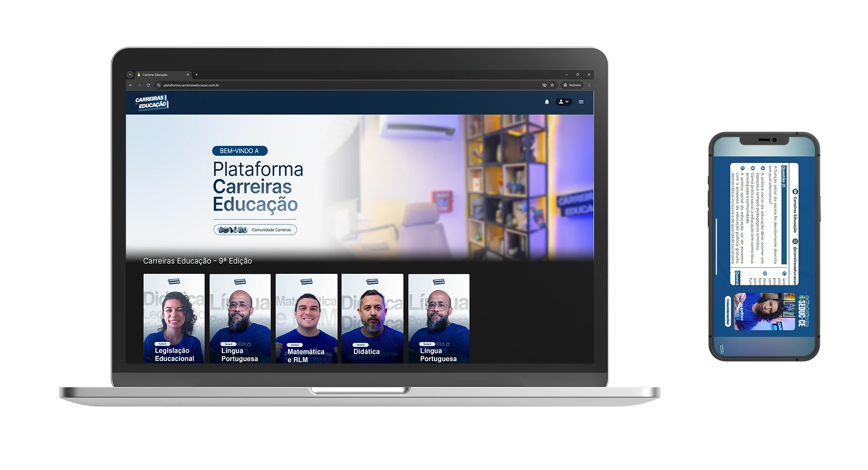The height and width of the screenshot is (470, 868).
Task: Close the Carreiras Educação tab
Action: [188, 75]
